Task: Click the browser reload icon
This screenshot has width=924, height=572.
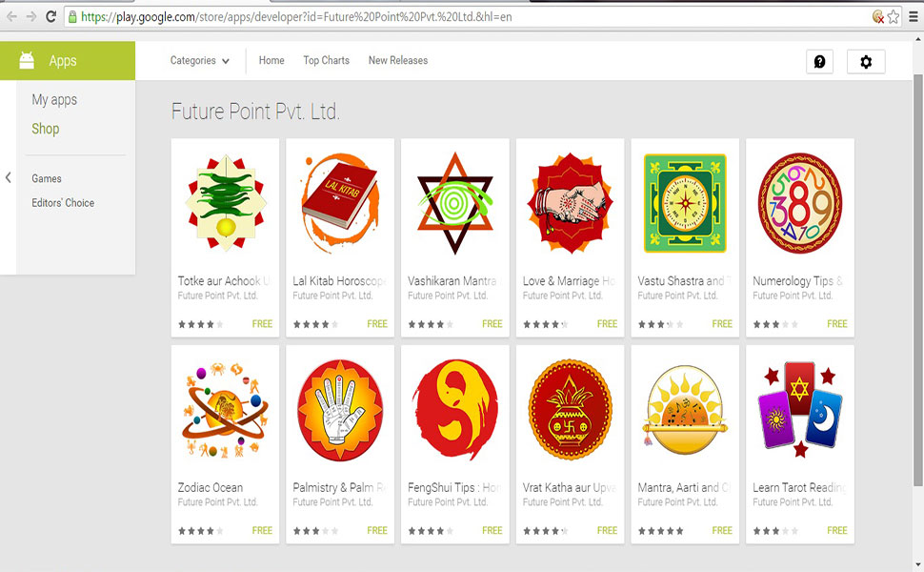Action: pos(50,16)
